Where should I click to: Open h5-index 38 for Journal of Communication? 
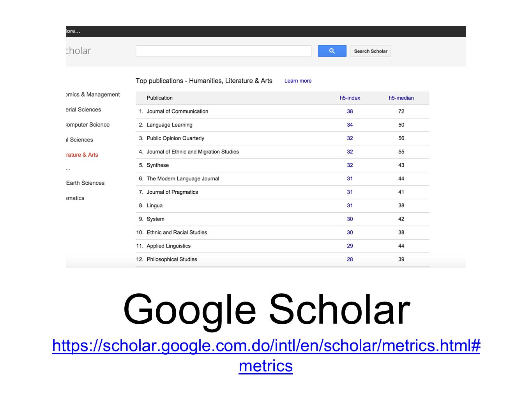pyautogui.click(x=350, y=111)
